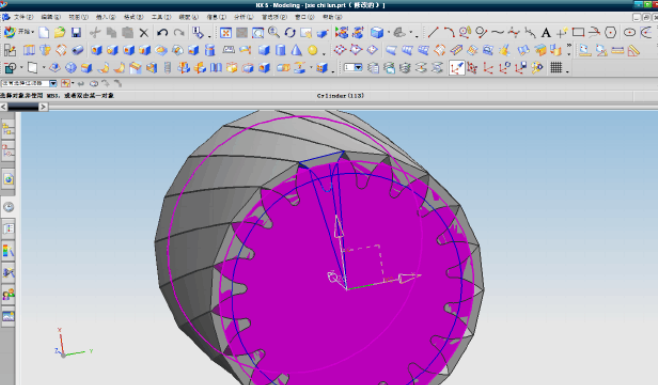Toggle the snap point option beside filter
Image resolution: width=658 pixels, height=385 pixels.
coord(65,83)
